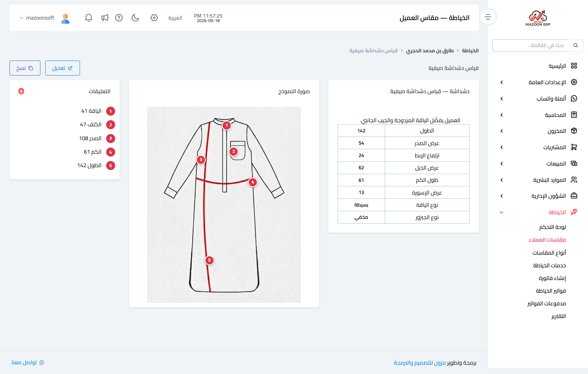Open the notifications bell icon
This screenshot has width=588, height=374.
pos(88,18)
